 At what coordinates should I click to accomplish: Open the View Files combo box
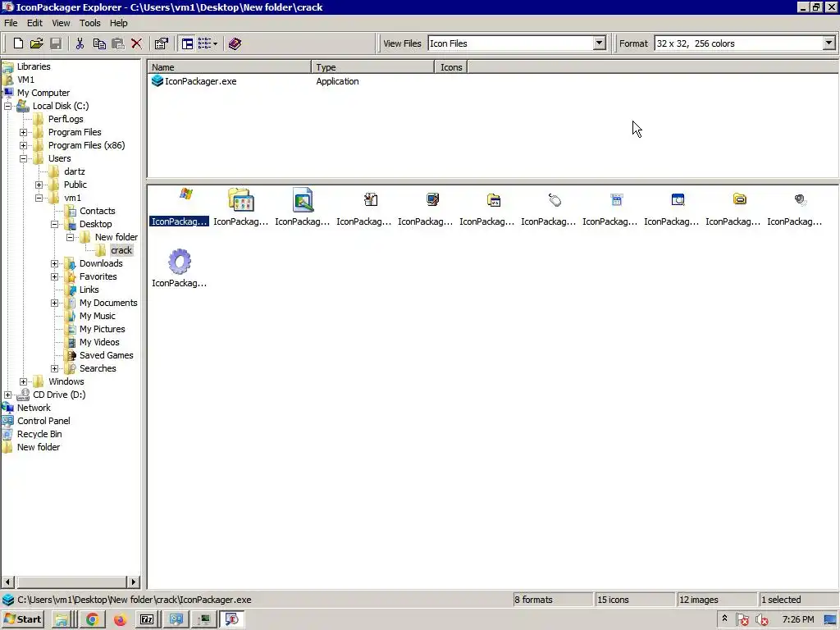pos(517,43)
